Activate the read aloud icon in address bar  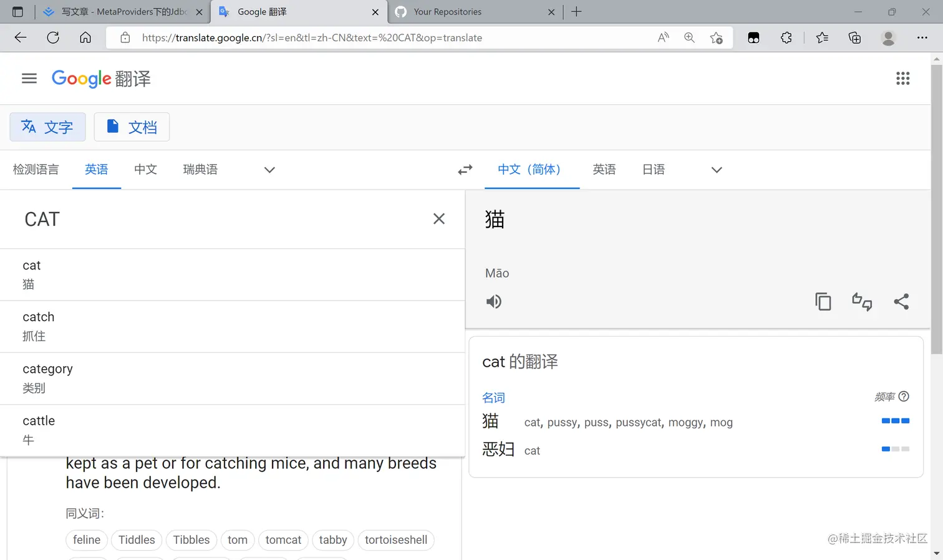coord(663,37)
